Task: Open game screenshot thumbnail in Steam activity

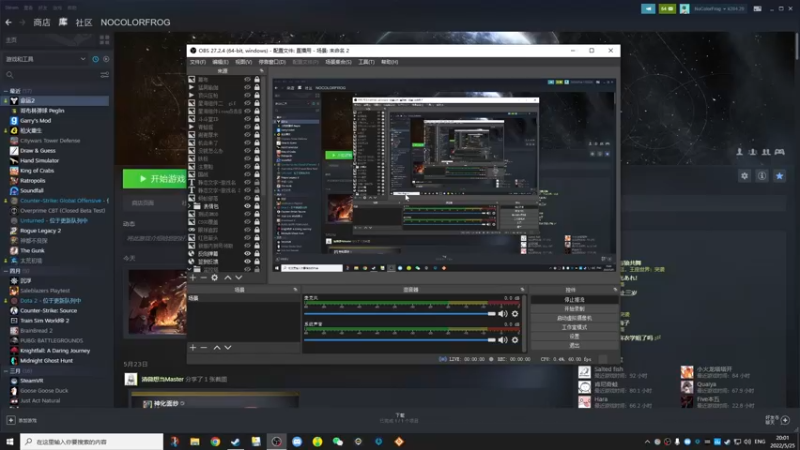Action: (x=157, y=302)
